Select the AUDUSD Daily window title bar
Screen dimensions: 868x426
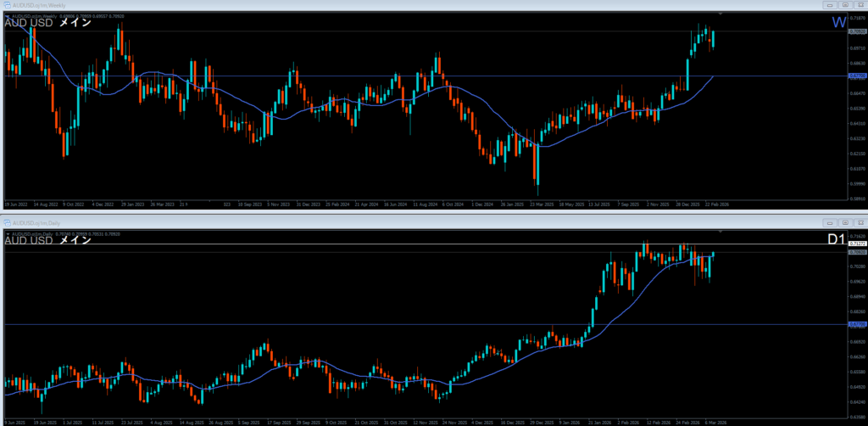[339, 222]
